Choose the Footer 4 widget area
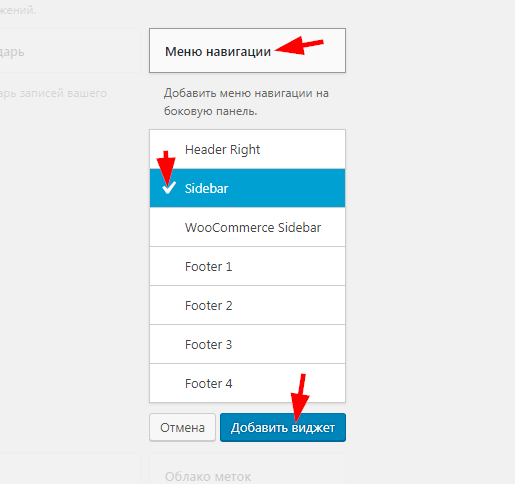The width and height of the screenshot is (515, 484). 247,383
